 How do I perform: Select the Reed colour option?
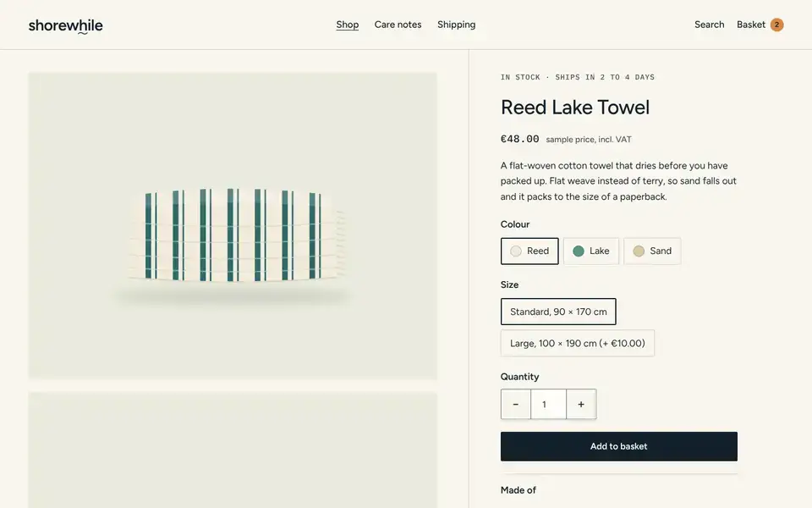[529, 251]
